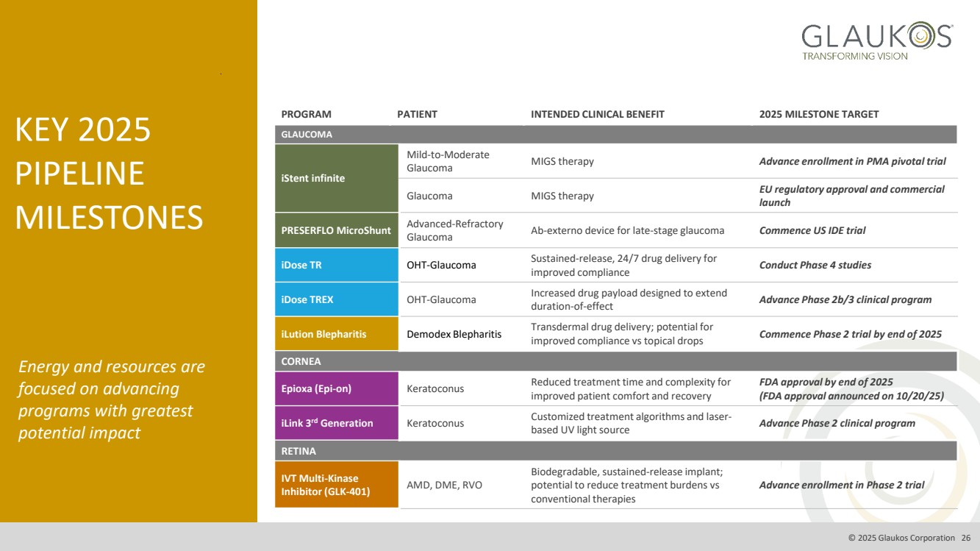Click the GLAUCOMA section header row
Viewport: 980px width, 551px height.
pyautogui.click(x=615, y=135)
